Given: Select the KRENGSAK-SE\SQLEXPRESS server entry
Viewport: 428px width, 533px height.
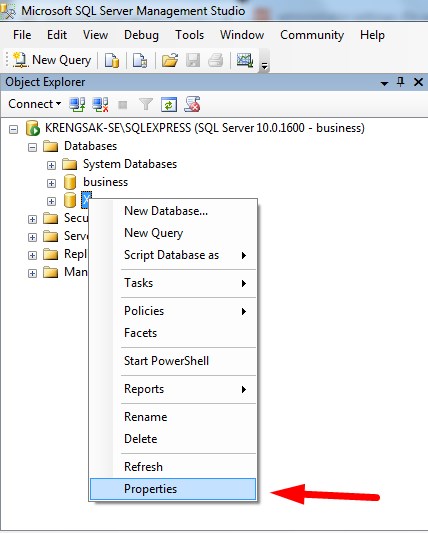Looking at the screenshot, I should [x=205, y=128].
